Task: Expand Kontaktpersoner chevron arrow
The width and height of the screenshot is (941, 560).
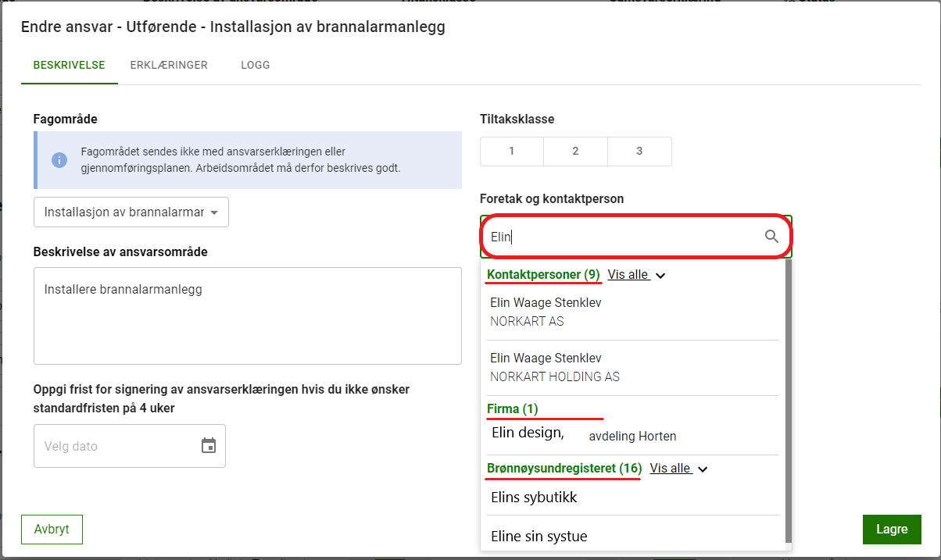Action: [660, 276]
